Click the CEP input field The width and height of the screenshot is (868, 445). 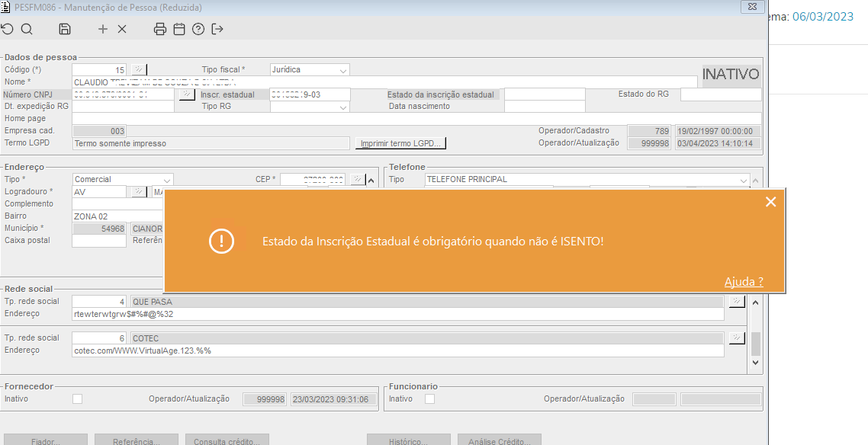[x=313, y=180]
